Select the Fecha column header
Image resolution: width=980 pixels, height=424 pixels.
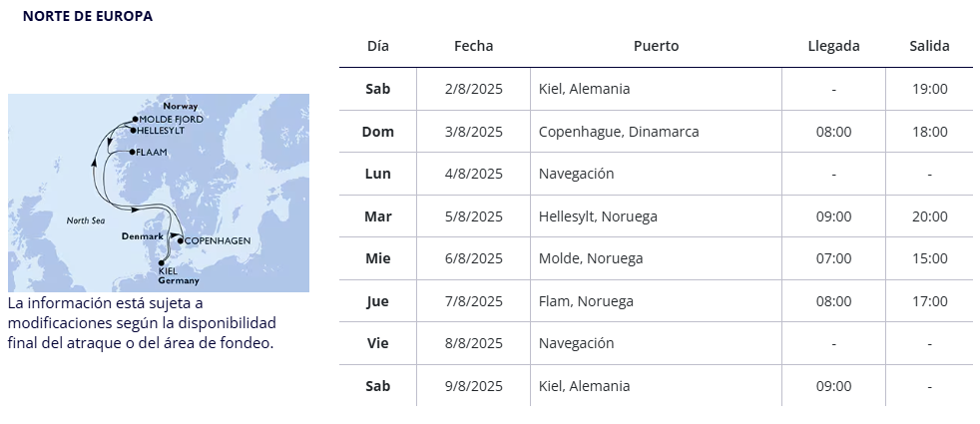[x=474, y=46]
